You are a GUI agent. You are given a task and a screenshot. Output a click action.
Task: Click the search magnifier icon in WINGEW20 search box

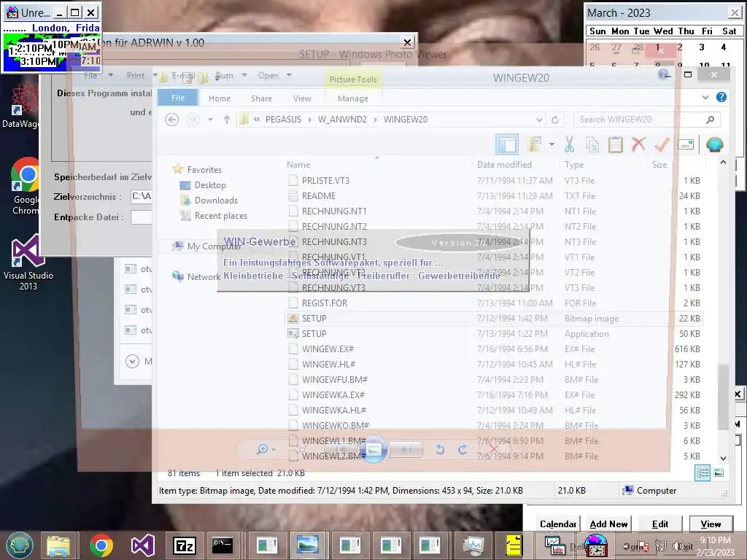tap(710, 120)
